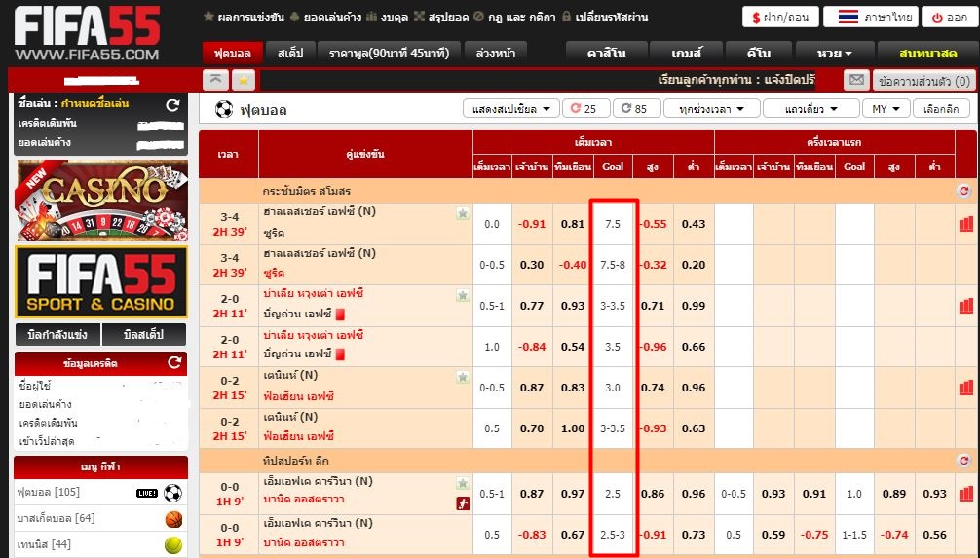Open statistics chart for เดนินห์ 3.0 row
This screenshot has height=558, width=980.
click(x=966, y=388)
